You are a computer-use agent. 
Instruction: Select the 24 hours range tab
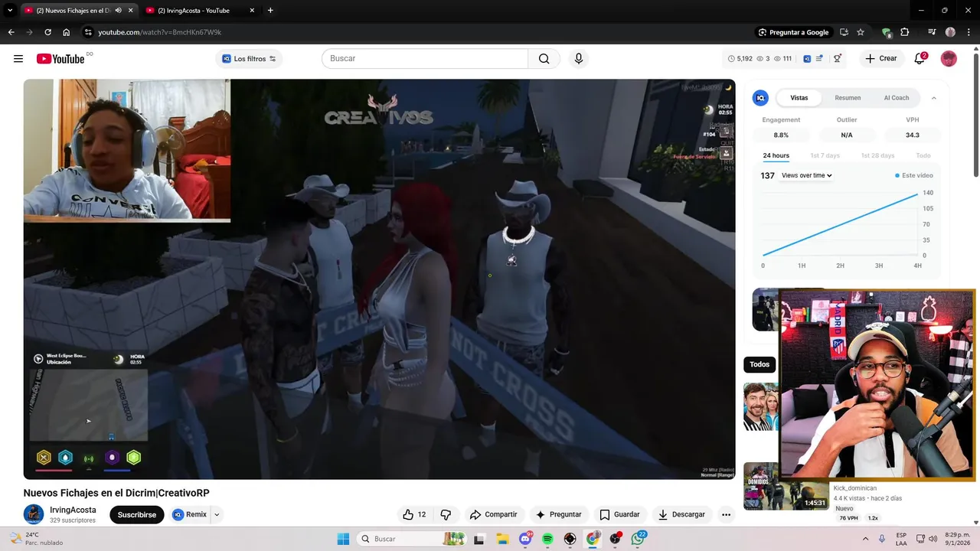click(x=776, y=155)
